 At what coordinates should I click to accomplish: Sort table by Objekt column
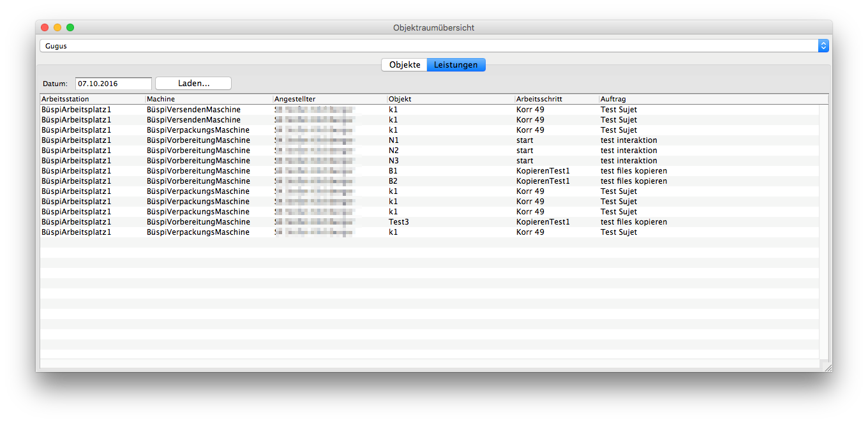coord(451,100)
